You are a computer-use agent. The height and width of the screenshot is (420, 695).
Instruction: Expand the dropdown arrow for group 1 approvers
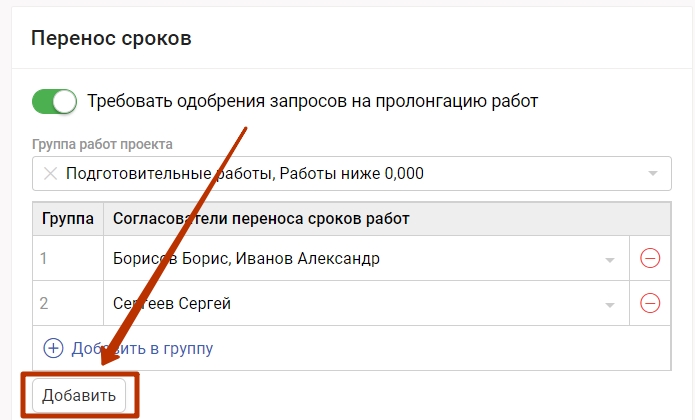click(610, 260)
